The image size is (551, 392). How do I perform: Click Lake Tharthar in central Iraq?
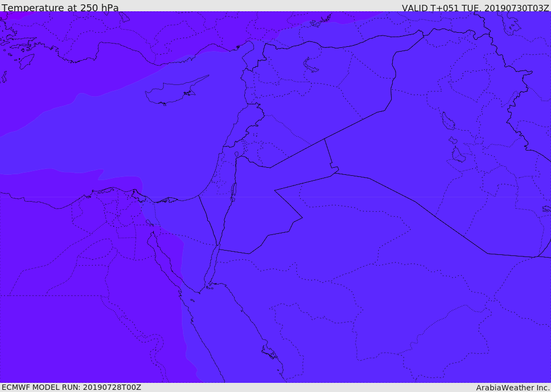click(448, 122)
